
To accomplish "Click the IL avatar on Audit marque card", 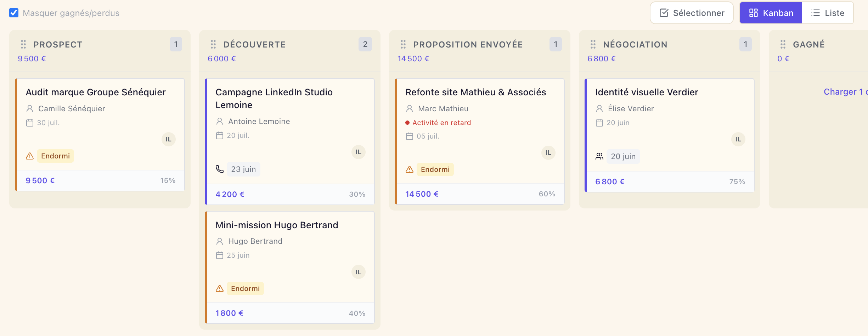I will pyautogui.click(x=169, y=139).
